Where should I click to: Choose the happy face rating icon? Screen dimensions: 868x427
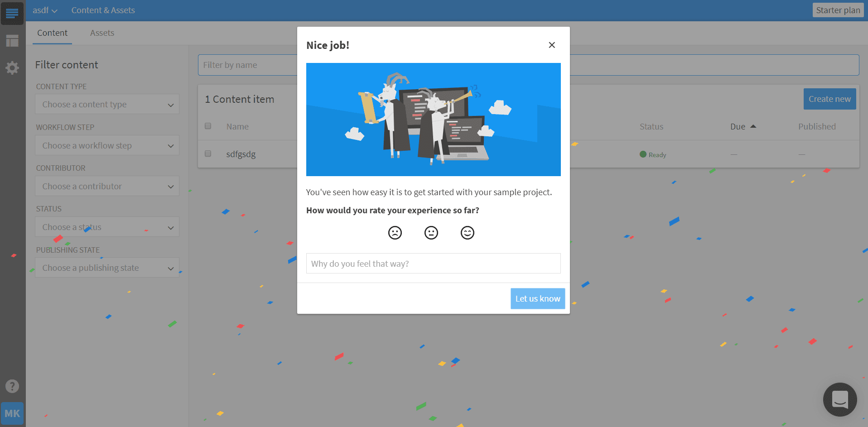467,233
